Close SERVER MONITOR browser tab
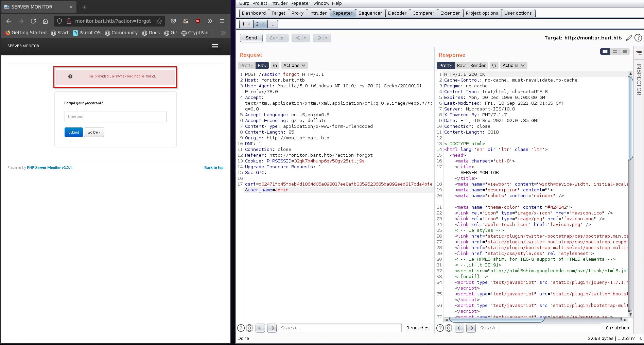 coord(71,7)
